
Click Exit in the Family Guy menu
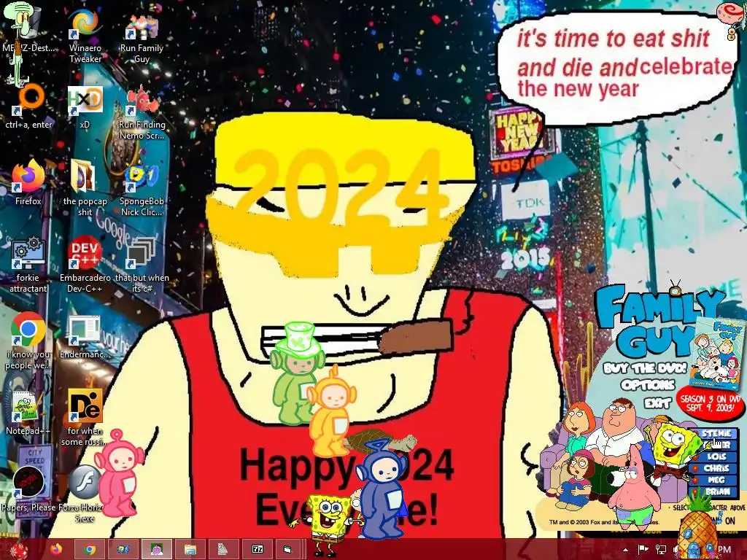(657, 403)
